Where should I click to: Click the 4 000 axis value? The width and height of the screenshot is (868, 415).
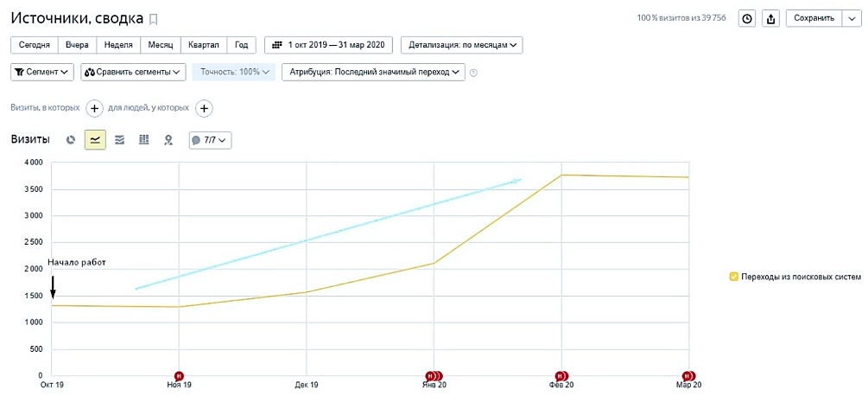pyautogui.click(x=33, y=163)
